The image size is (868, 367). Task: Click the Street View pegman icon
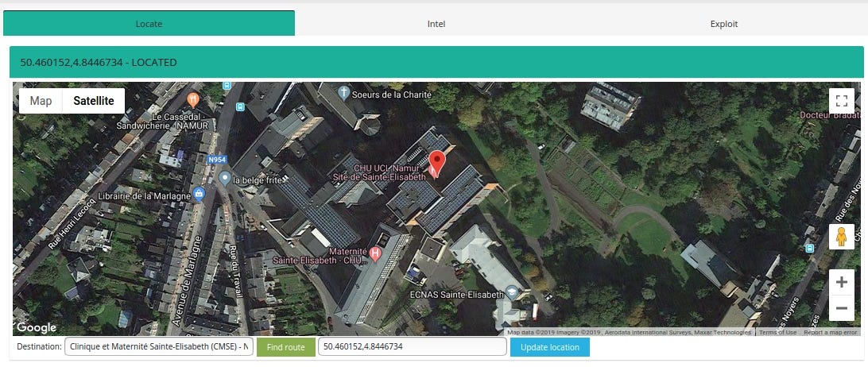click(x=842, y=237)
